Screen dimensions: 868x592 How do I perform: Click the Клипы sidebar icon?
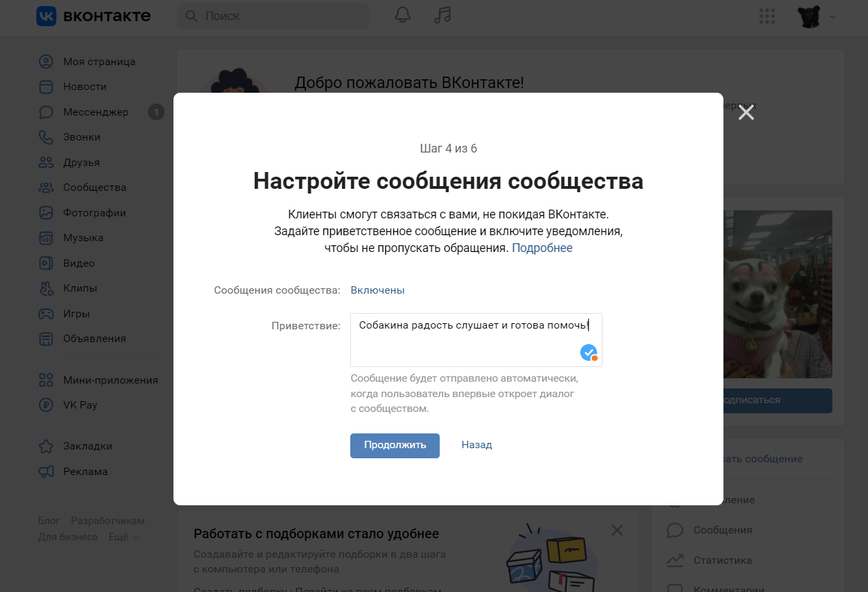46,288
